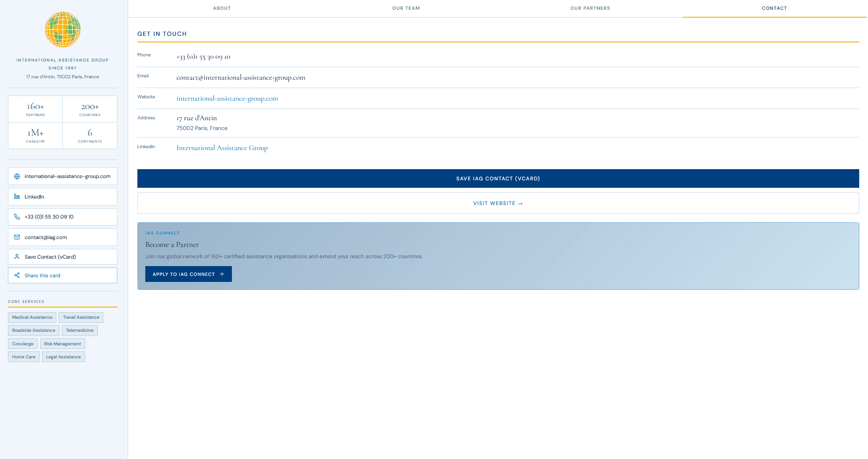This screenshot has height=459, width=868.
Task: Click Share this card button
Action: (x=62, y=275)
